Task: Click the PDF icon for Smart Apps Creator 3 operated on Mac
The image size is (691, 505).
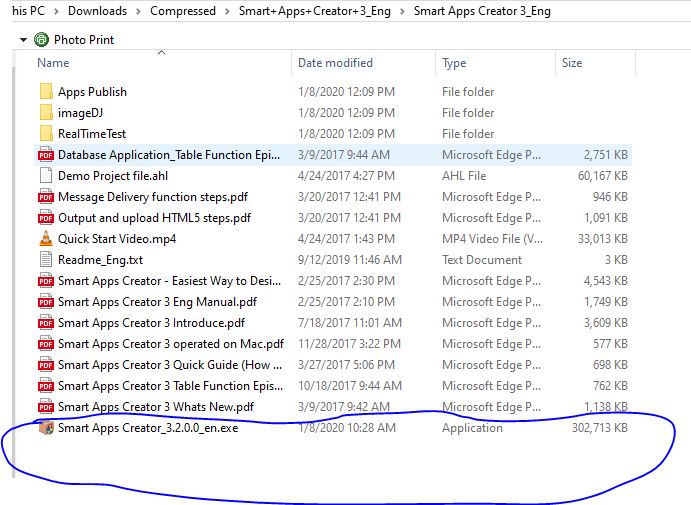Action: pos(46,344)
